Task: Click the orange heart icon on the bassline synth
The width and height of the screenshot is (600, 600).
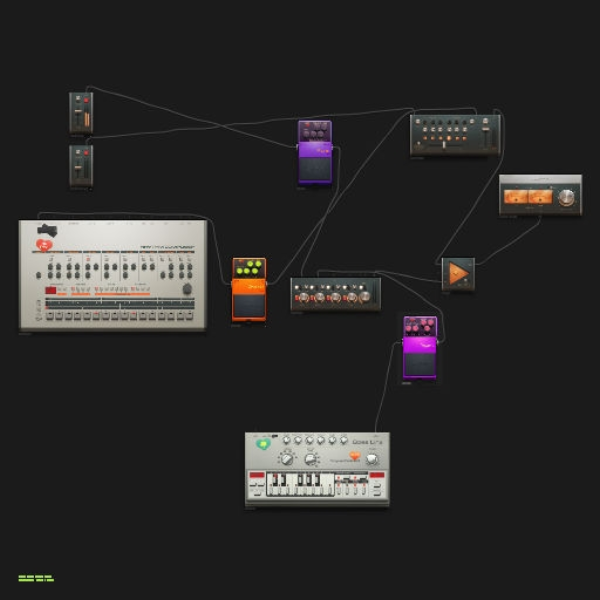Action: (355, 455)
